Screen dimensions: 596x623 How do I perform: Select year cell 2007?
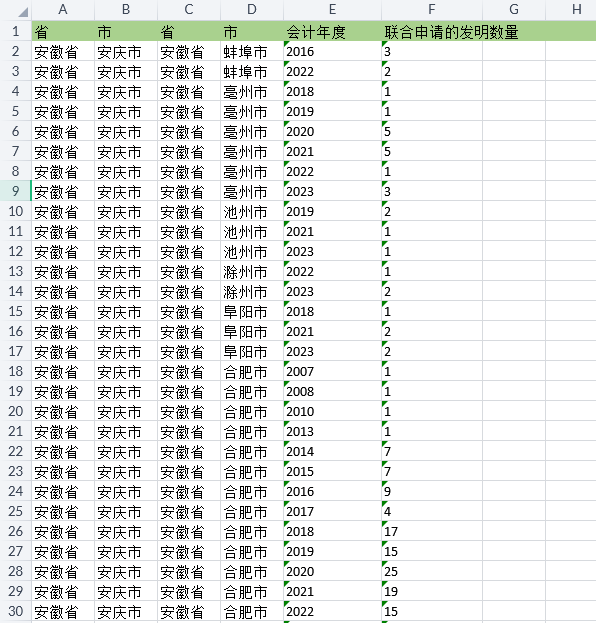pyautogui.click(x=333, y=371)
